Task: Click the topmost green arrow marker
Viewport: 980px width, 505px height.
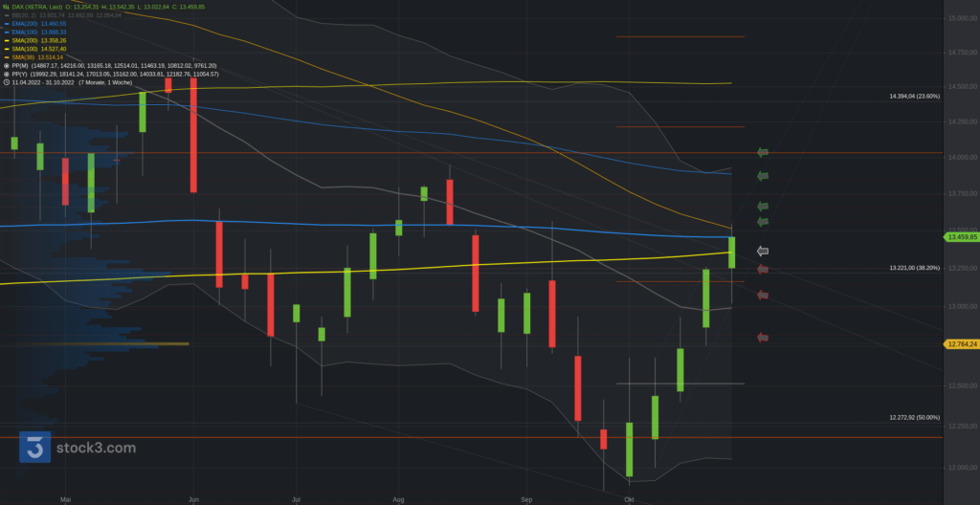Action: pos(763,151)
